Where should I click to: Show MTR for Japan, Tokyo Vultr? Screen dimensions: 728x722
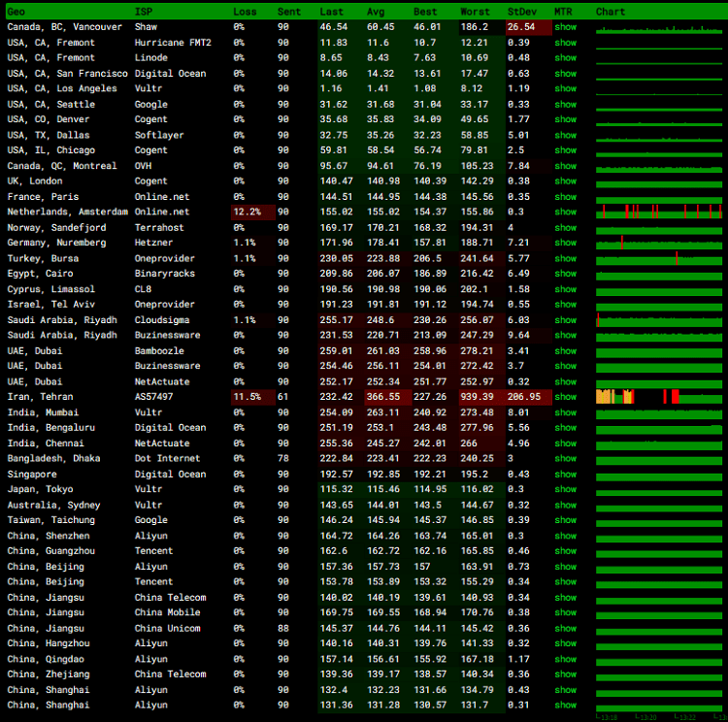tap(565, 489)
